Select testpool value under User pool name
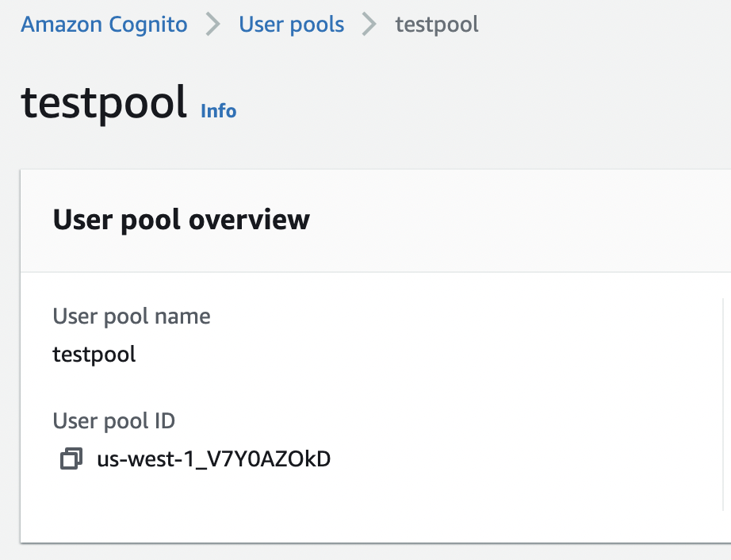 [94, 354]
